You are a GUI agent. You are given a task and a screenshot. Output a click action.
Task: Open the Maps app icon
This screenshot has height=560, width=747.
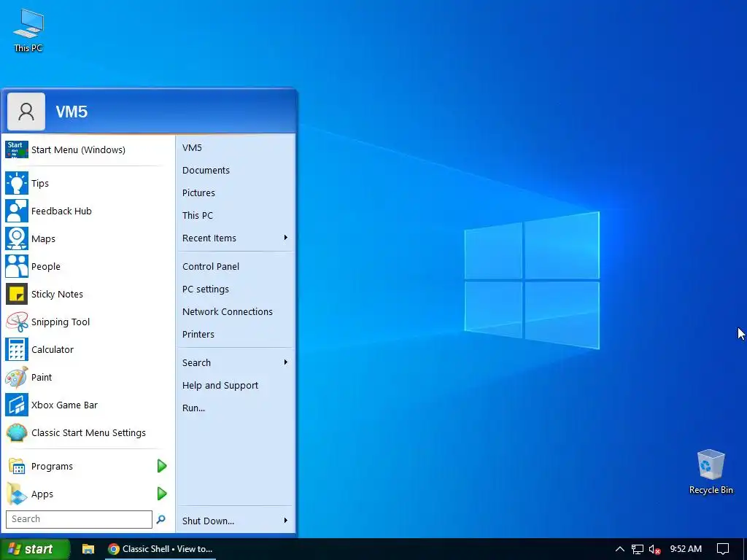17,238
